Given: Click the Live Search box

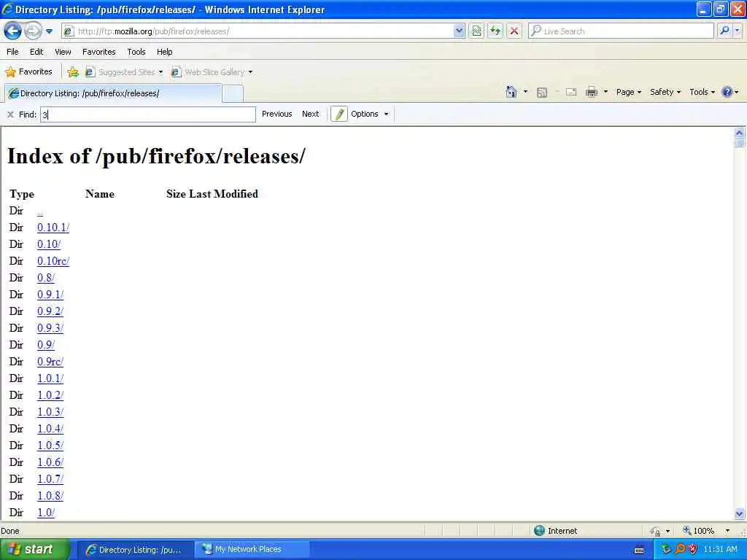Looking at the screenshot, I should point(621,31).
